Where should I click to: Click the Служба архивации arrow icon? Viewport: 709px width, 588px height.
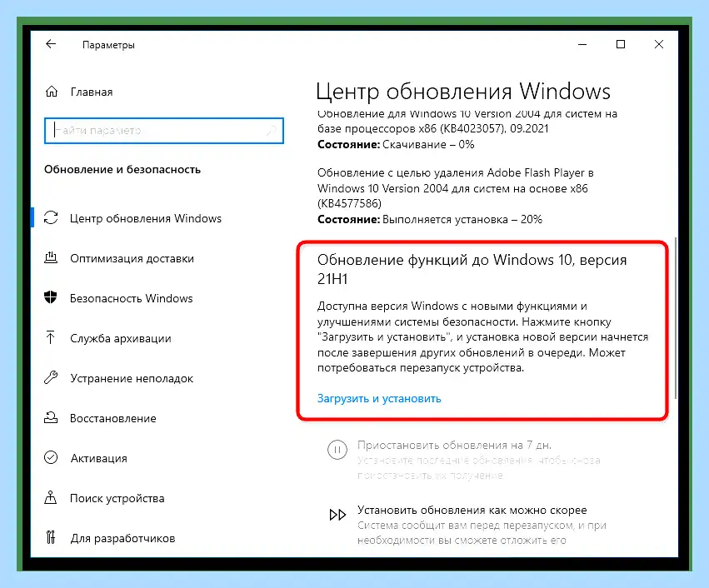tap(51, 337)
